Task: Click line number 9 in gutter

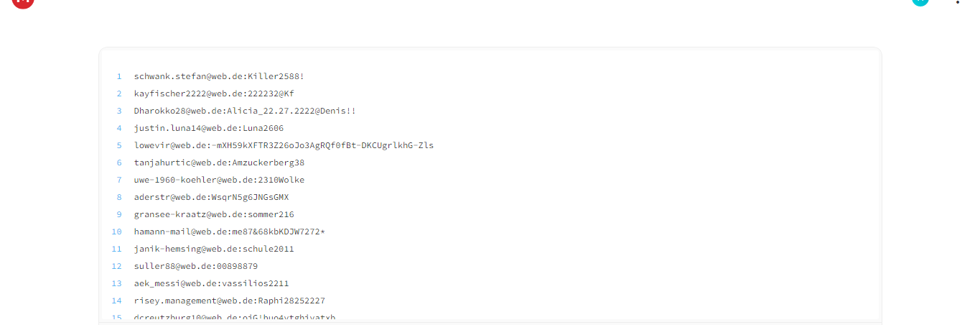Action: tap(119, 214)
